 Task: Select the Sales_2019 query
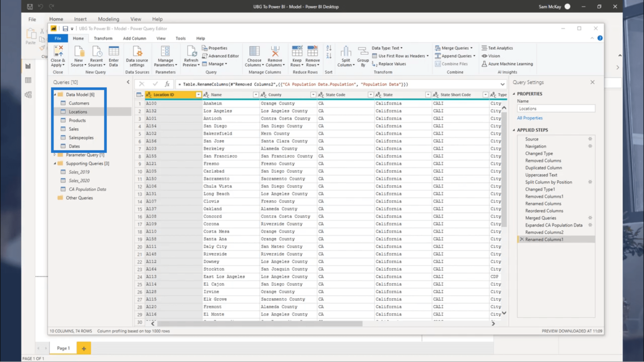79,172
